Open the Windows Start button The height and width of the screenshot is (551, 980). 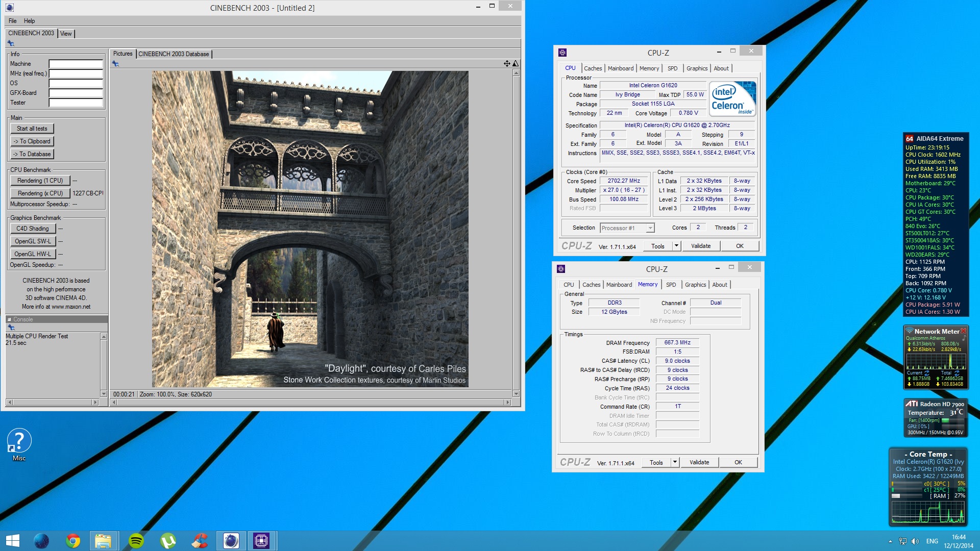12,541
